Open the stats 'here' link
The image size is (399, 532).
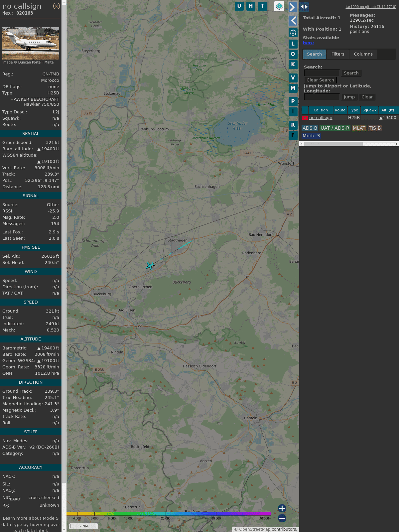pyautogui.click(x=308, y=43)
